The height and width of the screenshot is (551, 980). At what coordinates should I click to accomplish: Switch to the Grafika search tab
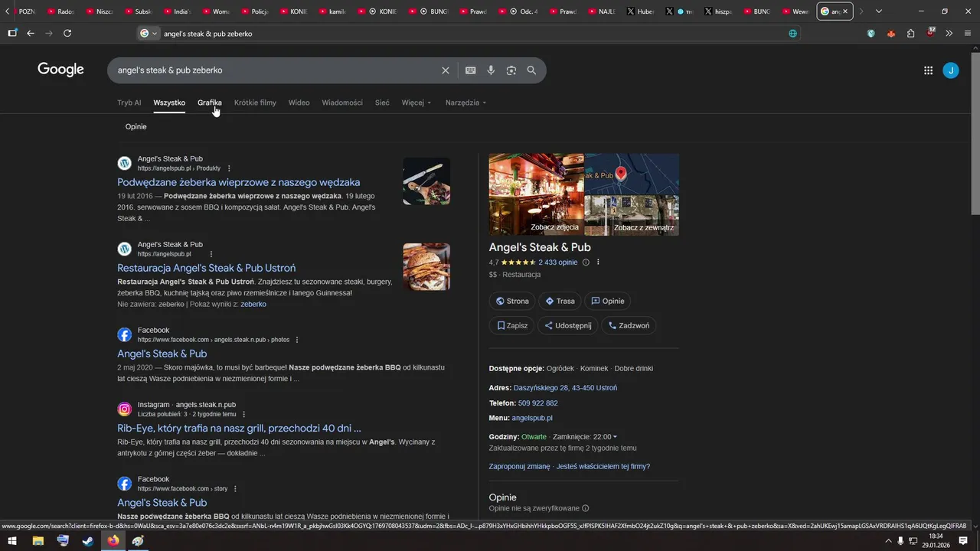210,103
